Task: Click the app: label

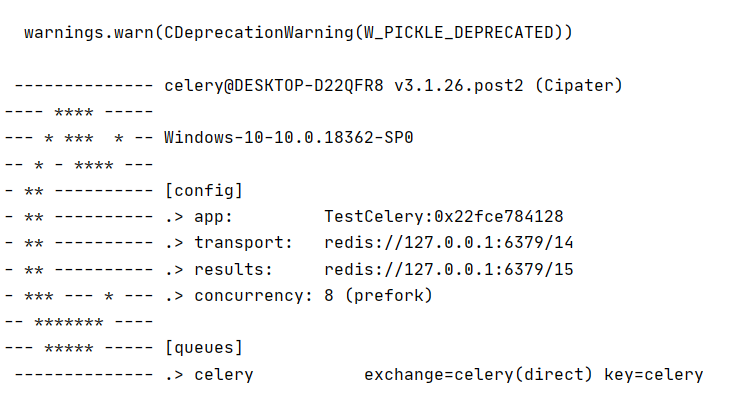Action: (214, 217)
